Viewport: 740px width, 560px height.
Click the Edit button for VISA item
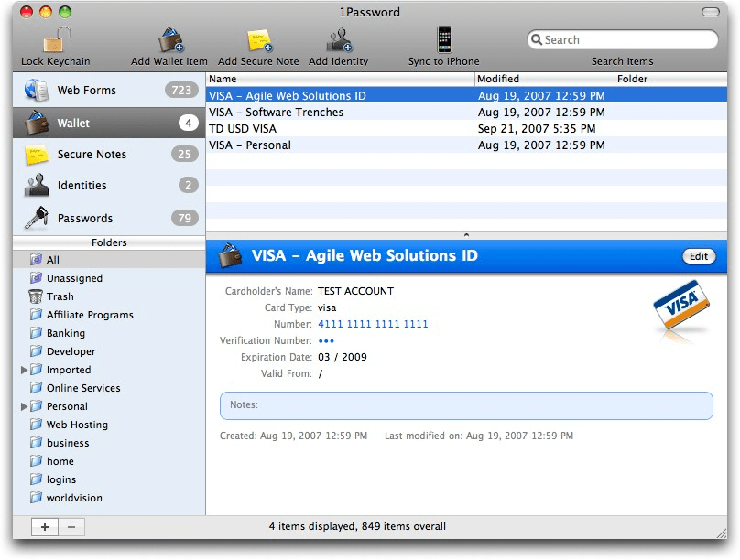click(699, 257)
